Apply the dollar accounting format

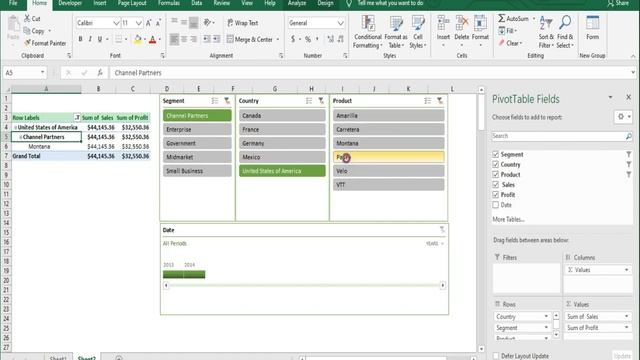click(x=293, y=39)
